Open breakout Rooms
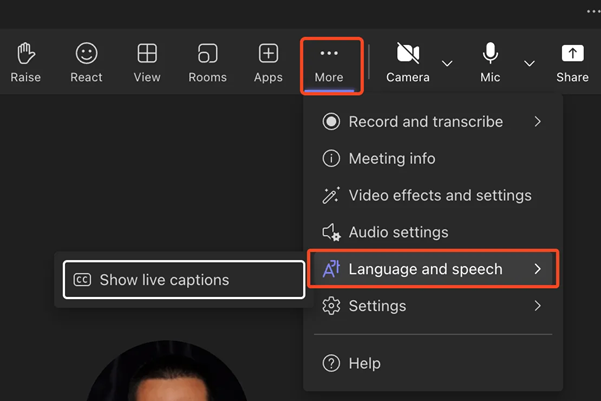601x401 pixels. 207,62
